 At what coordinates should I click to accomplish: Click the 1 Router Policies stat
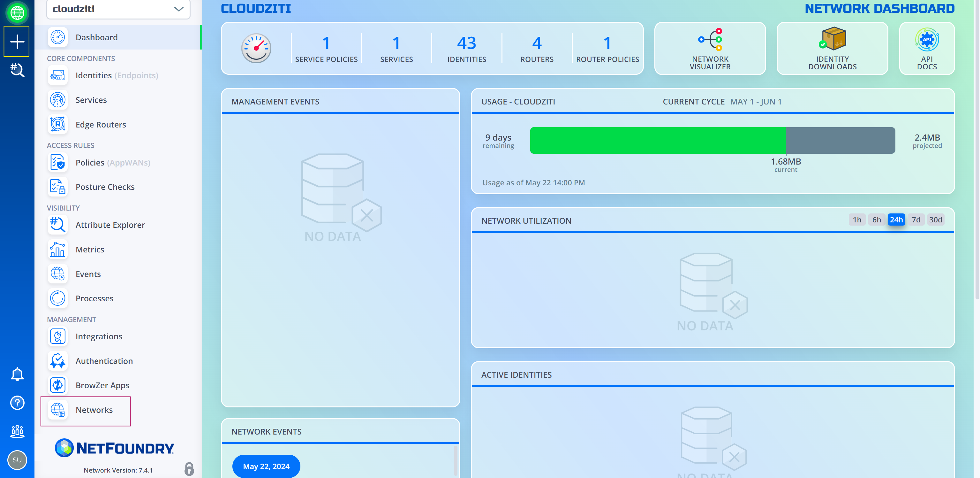[x=607, y=49]
